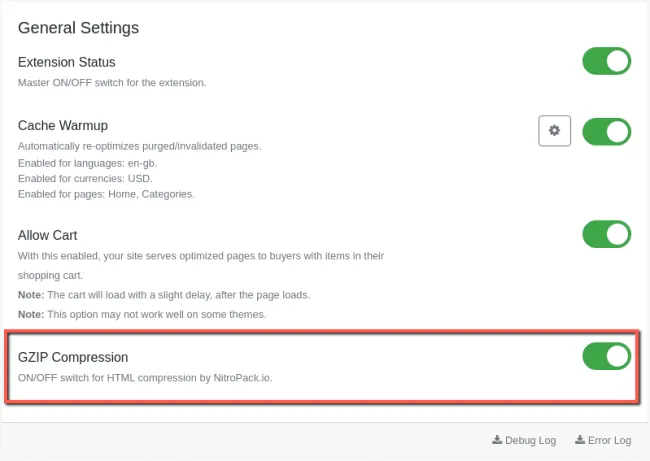This screenshot has height=461, width=650.
Task: Click the 'Enabled for pages: Home, Categories' line
Action: pyautogui.click(x=106, y=194)
